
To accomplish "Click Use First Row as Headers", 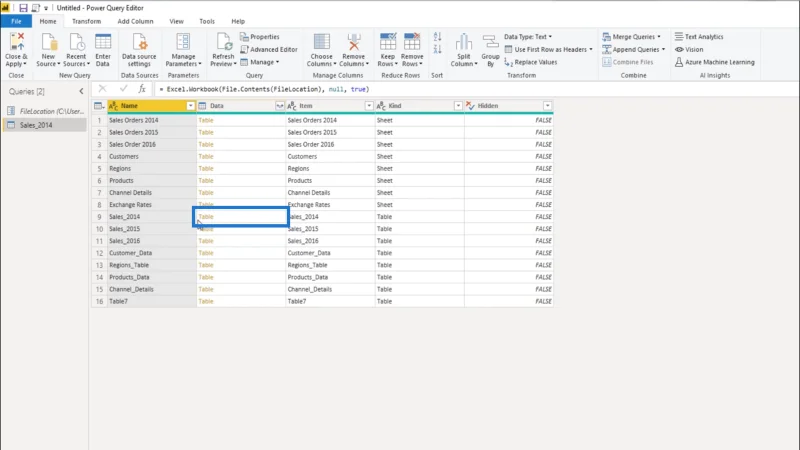I will [x=548, y=49].
